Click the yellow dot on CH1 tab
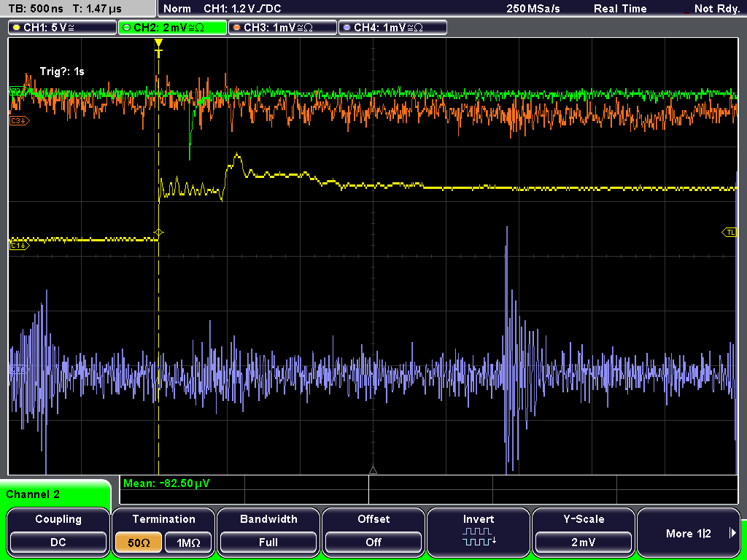The height and width of the screenshot is (560, 747). tap(17, 28)
